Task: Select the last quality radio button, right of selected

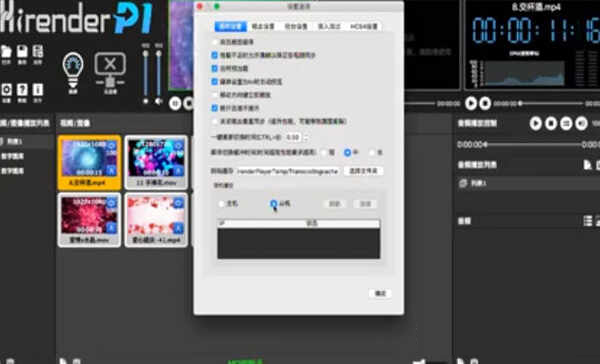Action: [372, 152]
